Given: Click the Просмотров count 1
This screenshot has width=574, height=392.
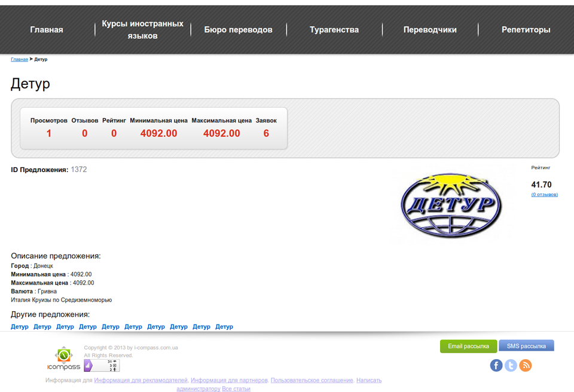Looking at the screenshot, I should tap(48, 133).
